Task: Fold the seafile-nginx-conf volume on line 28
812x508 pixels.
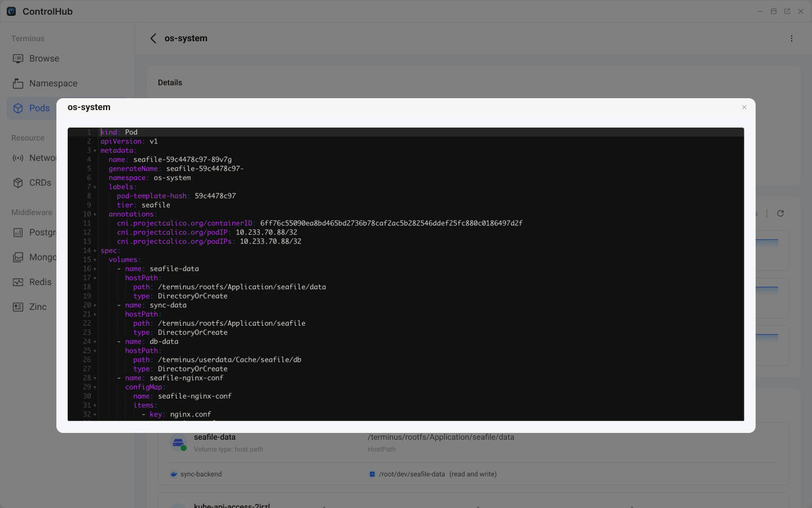Action: click(95, 378)
